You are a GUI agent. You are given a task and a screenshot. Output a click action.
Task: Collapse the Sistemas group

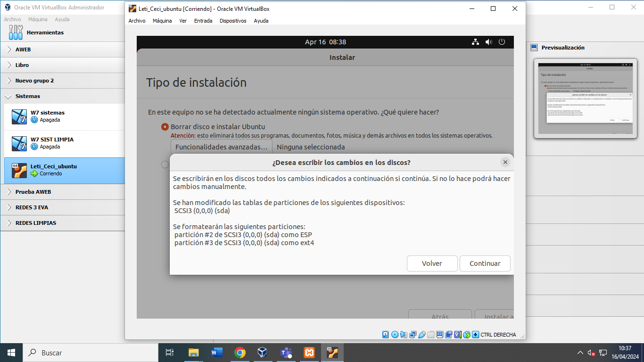[8, 96]
